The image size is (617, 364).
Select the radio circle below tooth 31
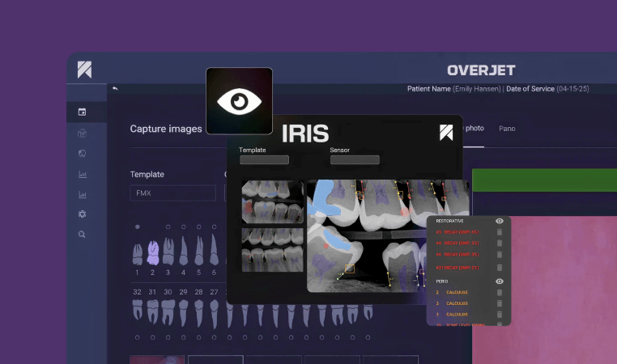153,337
